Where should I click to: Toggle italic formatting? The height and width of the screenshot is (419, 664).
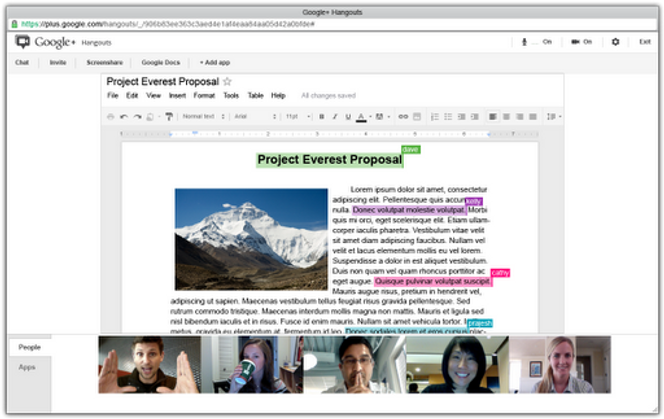(335, 117)
